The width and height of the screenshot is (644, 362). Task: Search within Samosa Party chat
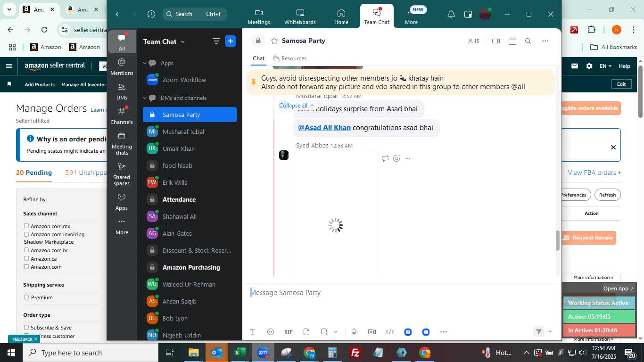click(x=528, y=41)
